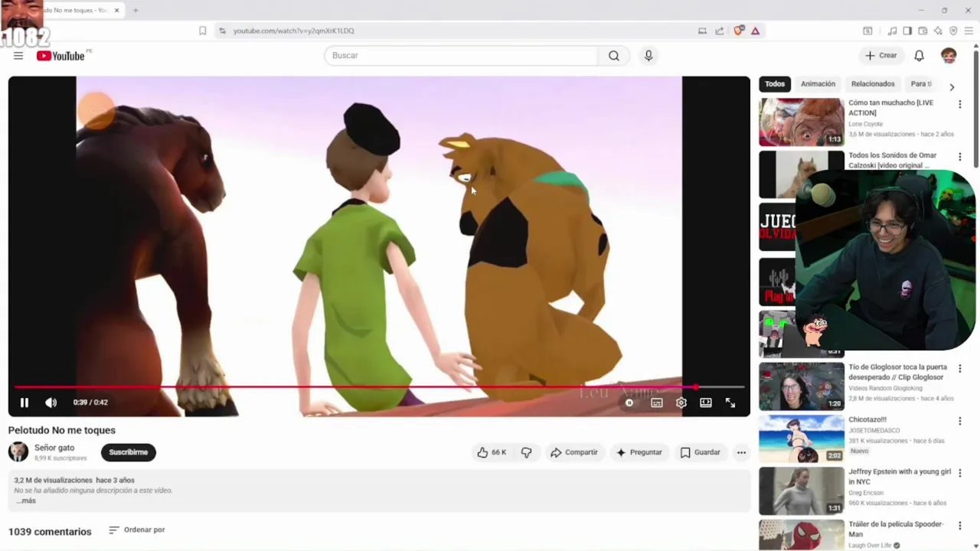This screenshot has width=980, height=551.
Task: Seek on the red video progress bar
Action: (379, 387)
